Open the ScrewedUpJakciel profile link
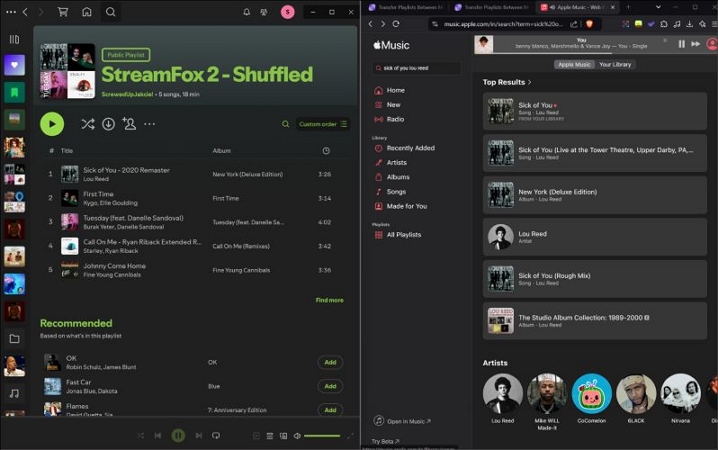The image size is (718, 450). (x=127, y=94)
